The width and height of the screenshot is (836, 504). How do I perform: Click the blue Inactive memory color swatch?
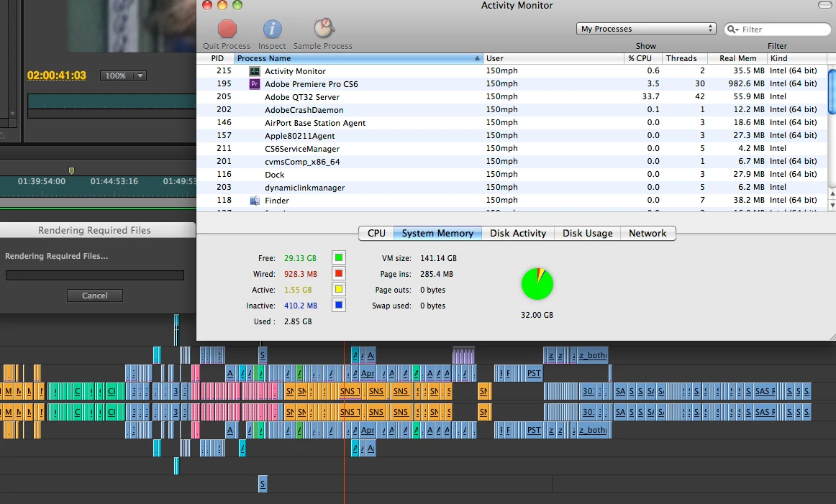pos(339,305)
